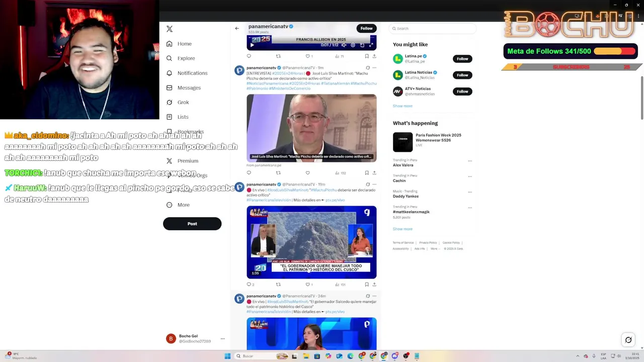This screenshot has height=362, width=644.
Task: Share the Francis Allison video post
Action: click(x=374, y=56)
